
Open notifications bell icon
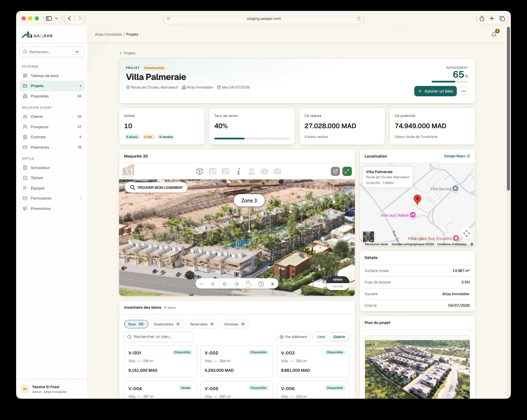tap(494, 34)
